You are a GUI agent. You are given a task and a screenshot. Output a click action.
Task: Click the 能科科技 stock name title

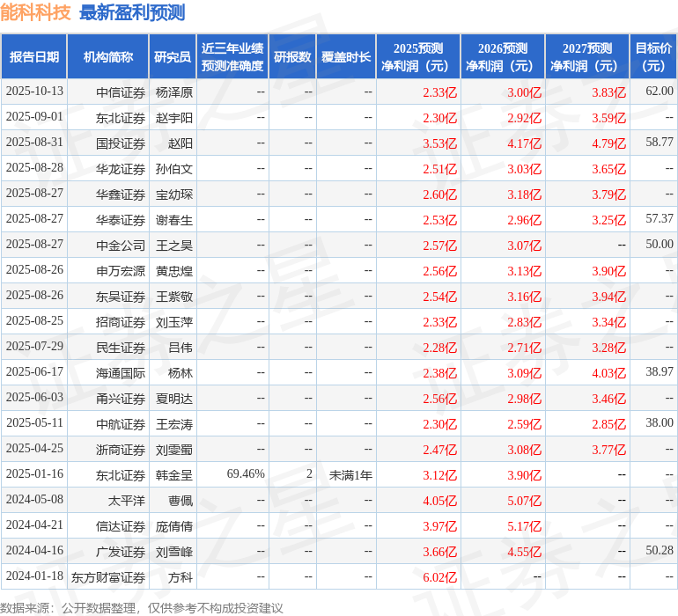point(36,12)
